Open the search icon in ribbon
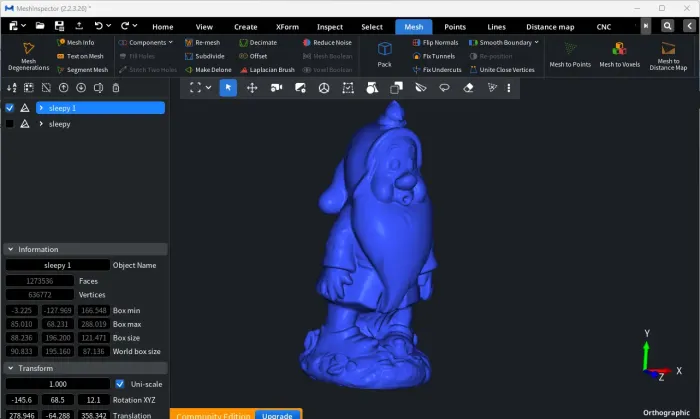 click(667, 26)
